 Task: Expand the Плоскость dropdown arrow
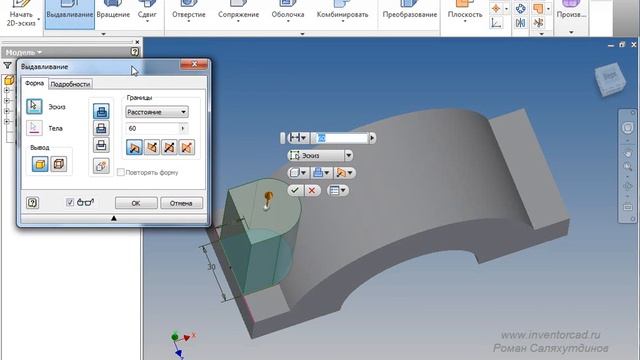[x=465, y=22]
